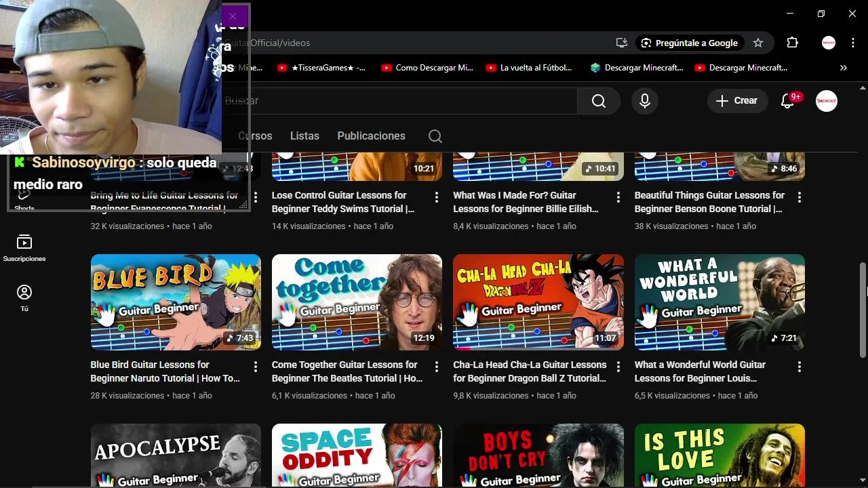Open the Tú sidebar item

pos(24,298)
